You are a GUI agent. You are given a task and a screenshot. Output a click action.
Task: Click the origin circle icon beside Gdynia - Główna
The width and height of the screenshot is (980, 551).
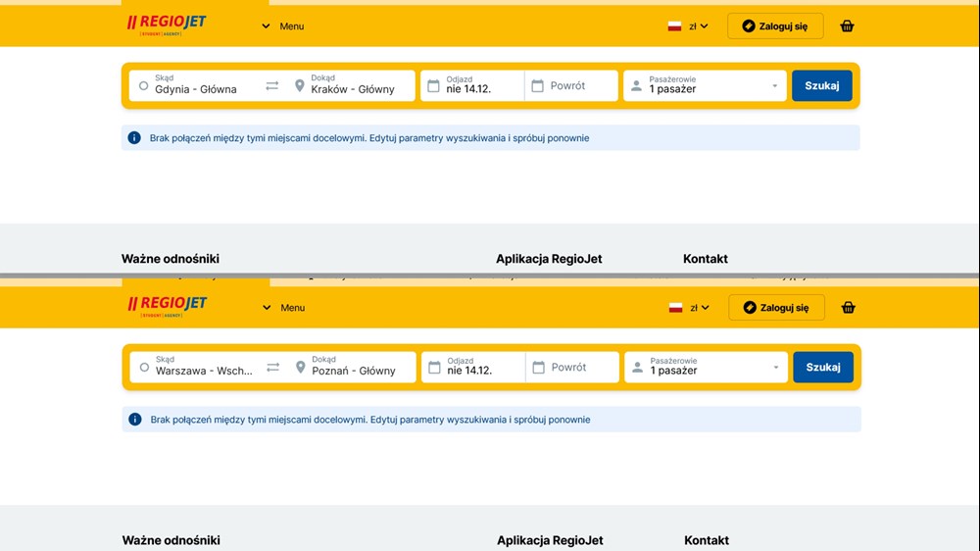click(143, 86)
